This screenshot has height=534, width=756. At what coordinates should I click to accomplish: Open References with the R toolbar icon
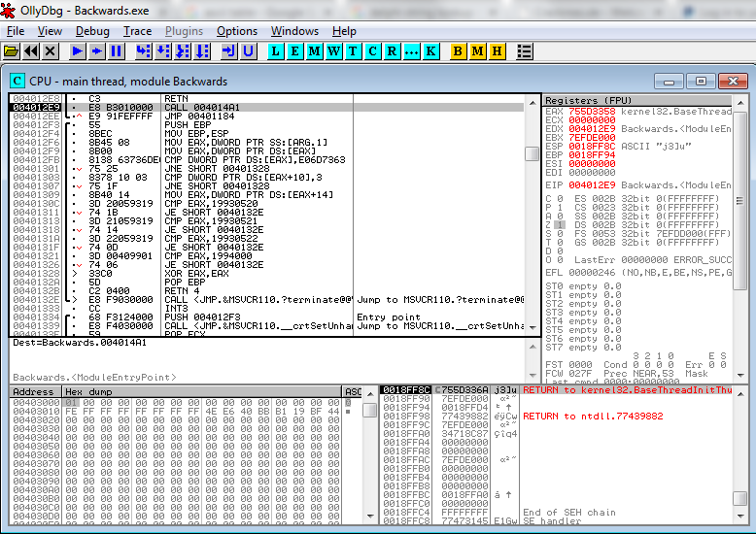point(392,50)
